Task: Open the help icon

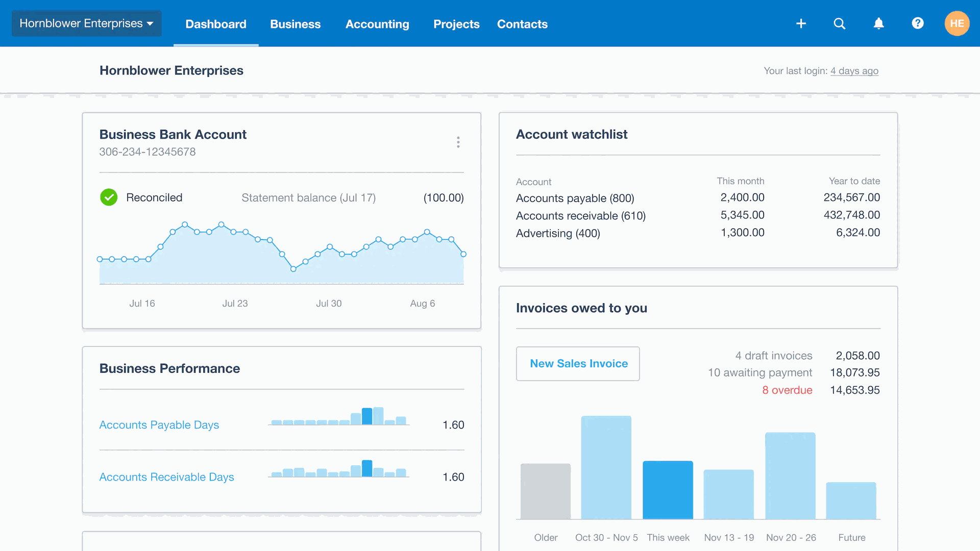Action: pos(918,23)
